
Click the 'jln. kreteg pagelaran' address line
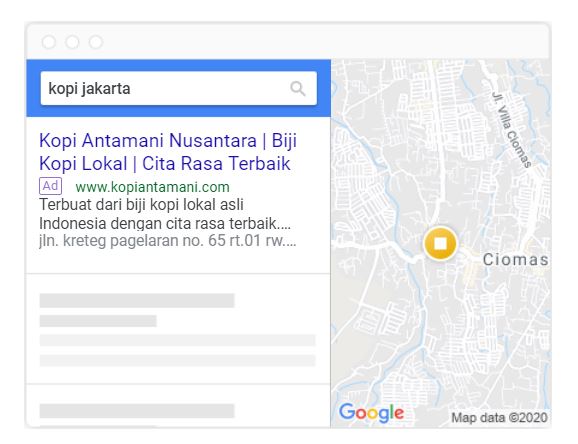[x=167, y=240]
